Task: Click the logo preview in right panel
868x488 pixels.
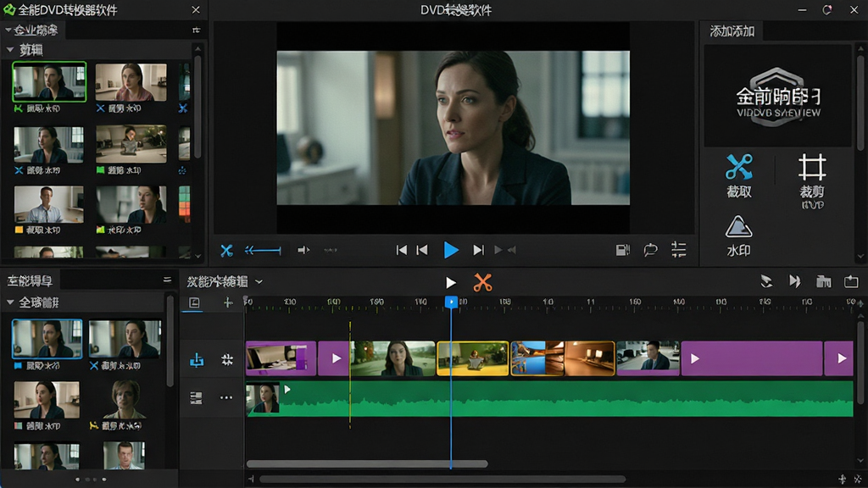Action: [778, 96]
